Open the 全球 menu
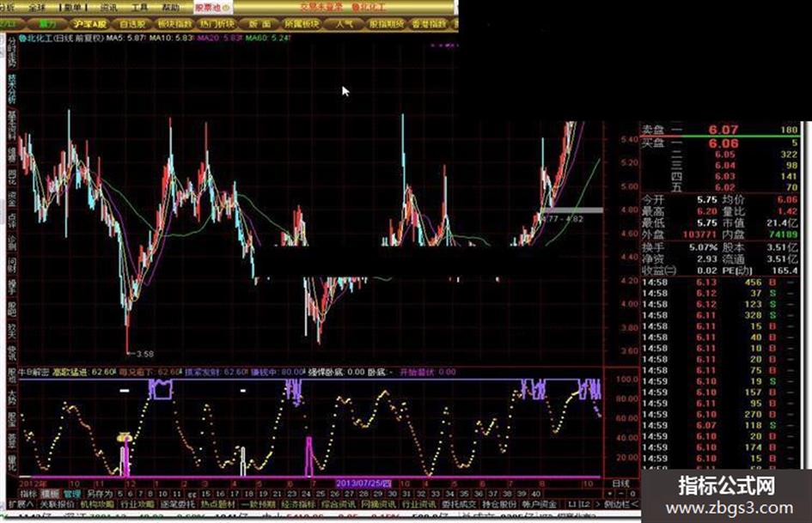The height and width of the screenshot is (523, 812). 37,7
